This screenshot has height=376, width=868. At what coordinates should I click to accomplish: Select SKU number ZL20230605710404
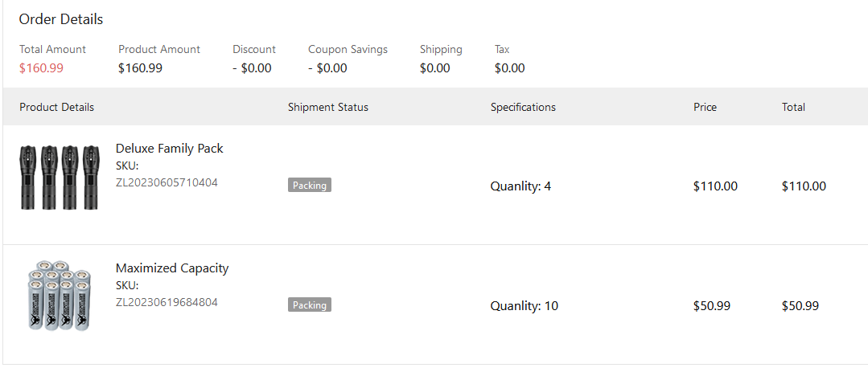167,182
